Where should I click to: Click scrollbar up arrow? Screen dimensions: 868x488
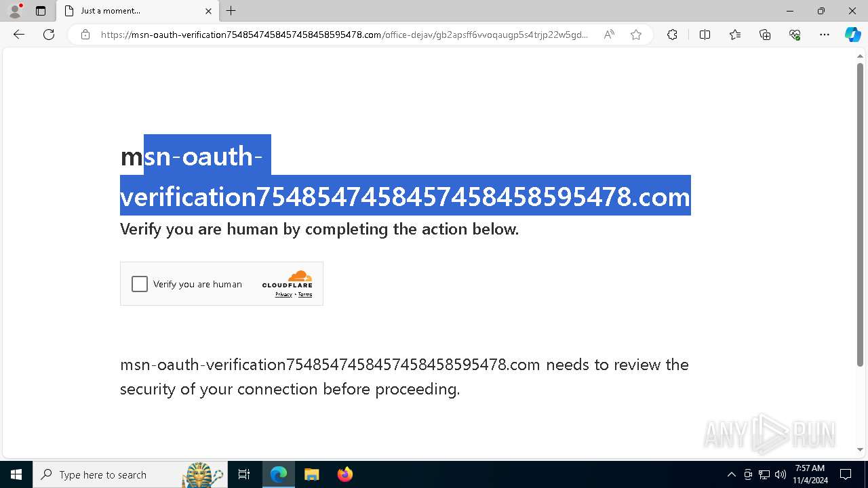(860, 56)
